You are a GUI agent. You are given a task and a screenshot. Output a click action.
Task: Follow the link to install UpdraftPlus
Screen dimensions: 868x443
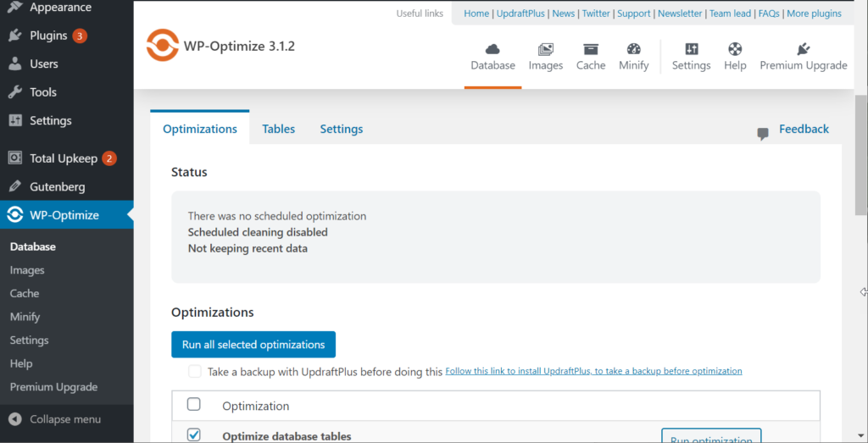coord(593,371)
